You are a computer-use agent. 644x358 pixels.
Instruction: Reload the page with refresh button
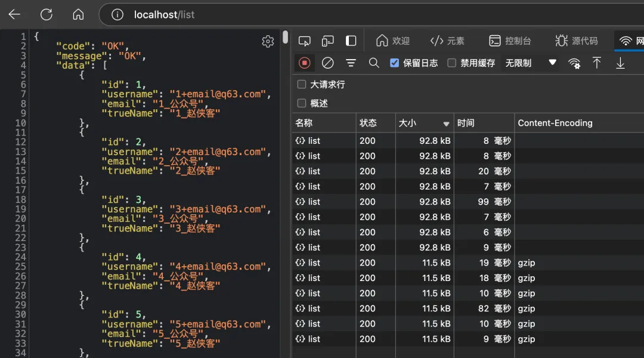[47, 14]
